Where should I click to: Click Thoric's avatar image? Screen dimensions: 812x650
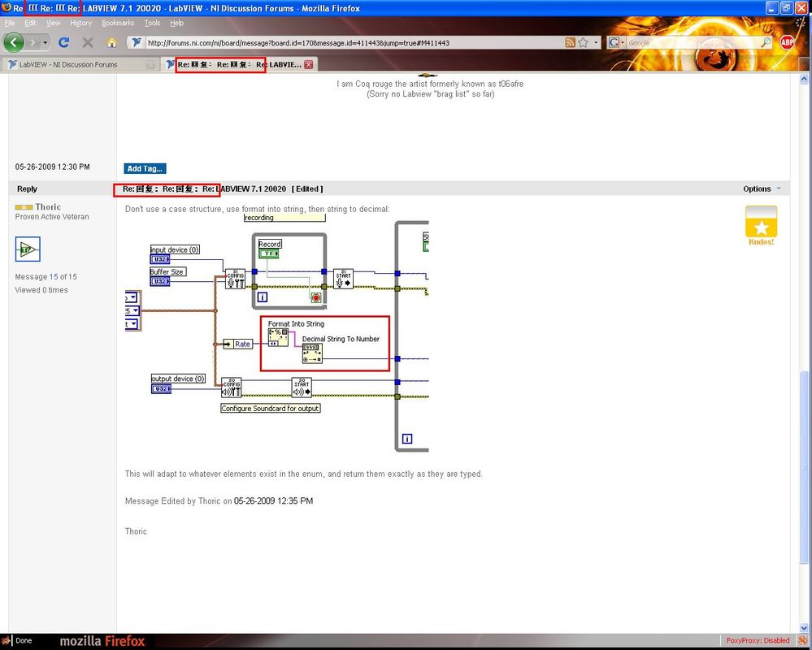[x=28, y=249]
